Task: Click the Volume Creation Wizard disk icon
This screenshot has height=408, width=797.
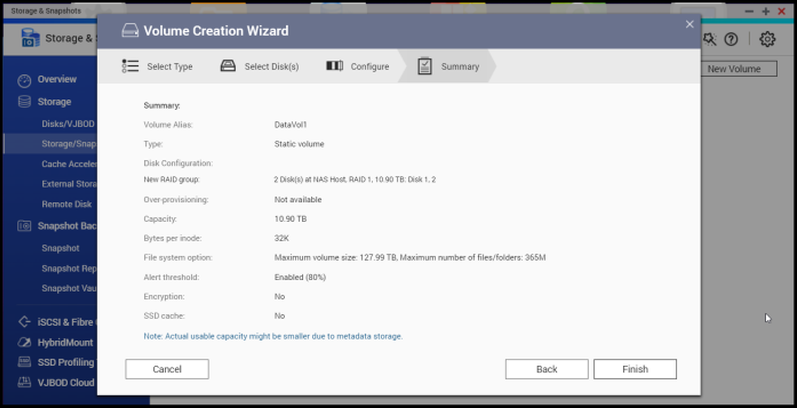Action: [x=130, y=30]
